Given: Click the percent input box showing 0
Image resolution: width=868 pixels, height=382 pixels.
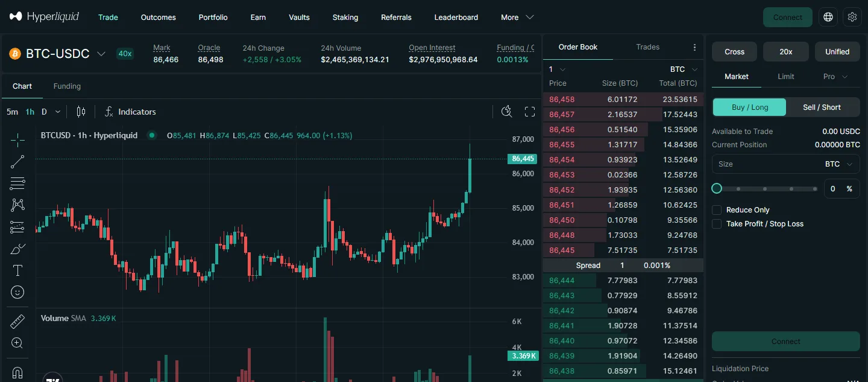Looking at the screenshot, I should [841, 189].
